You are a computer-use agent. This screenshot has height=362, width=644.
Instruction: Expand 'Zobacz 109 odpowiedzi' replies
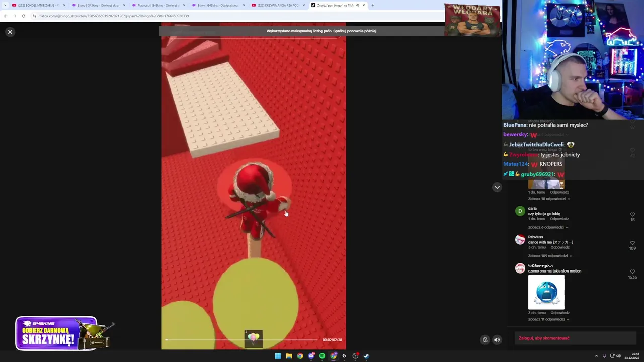(550, 256)
